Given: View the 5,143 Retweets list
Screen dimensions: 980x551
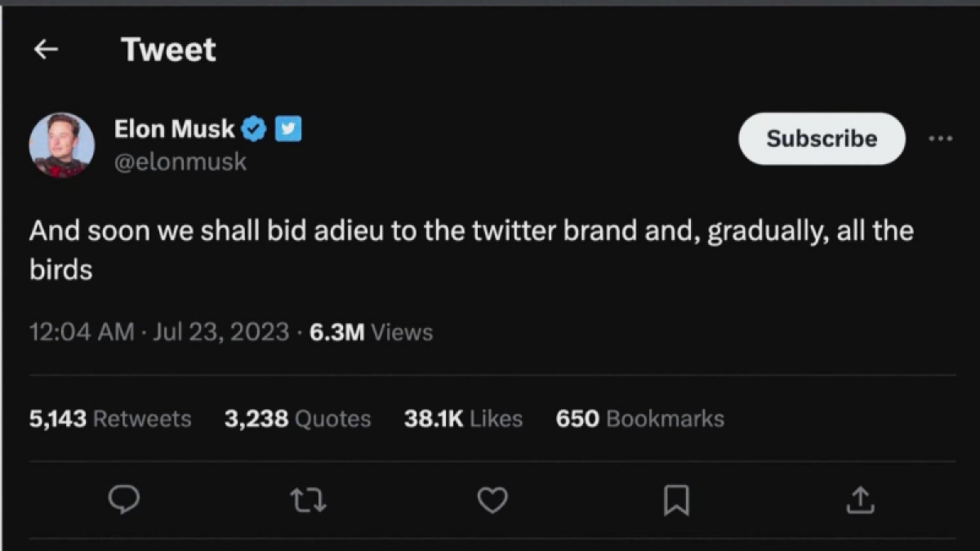Looking at the screenshot, I should tap(110, 419).
